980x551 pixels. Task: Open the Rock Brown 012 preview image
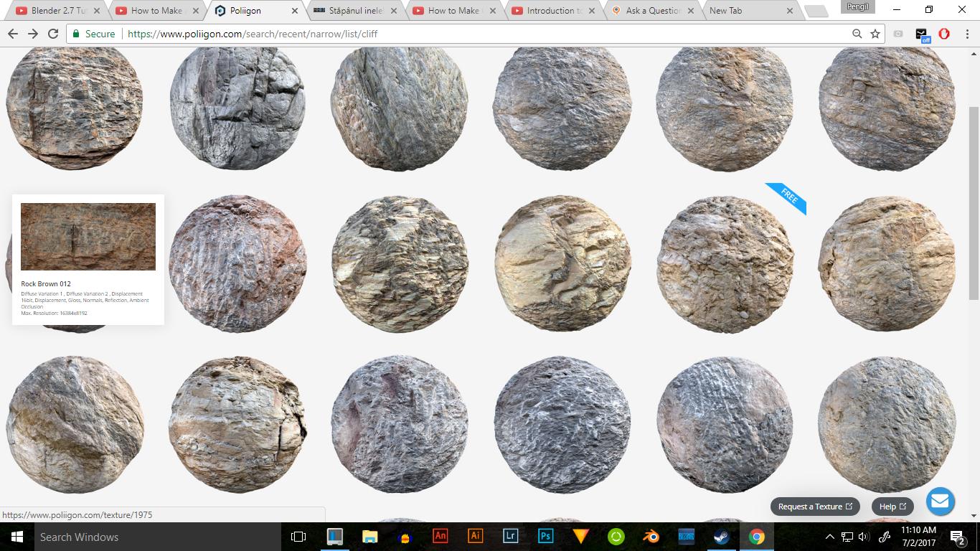88,237
